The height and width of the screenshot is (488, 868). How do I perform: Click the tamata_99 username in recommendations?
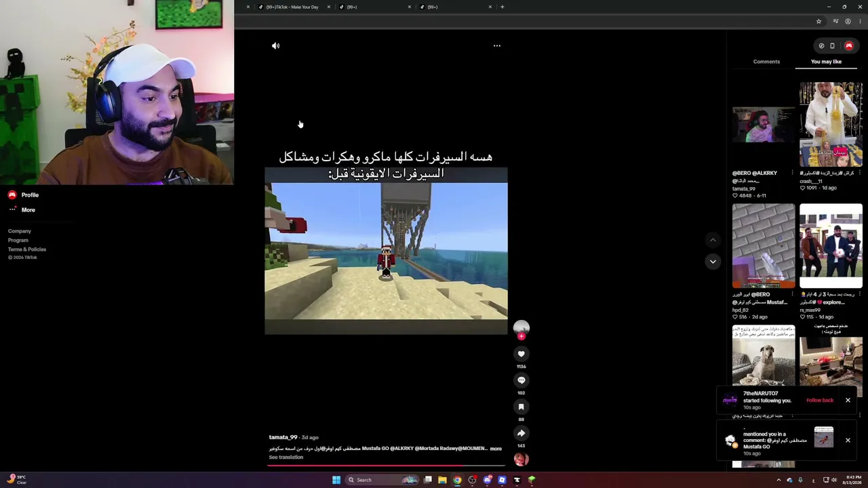[744, 188]
